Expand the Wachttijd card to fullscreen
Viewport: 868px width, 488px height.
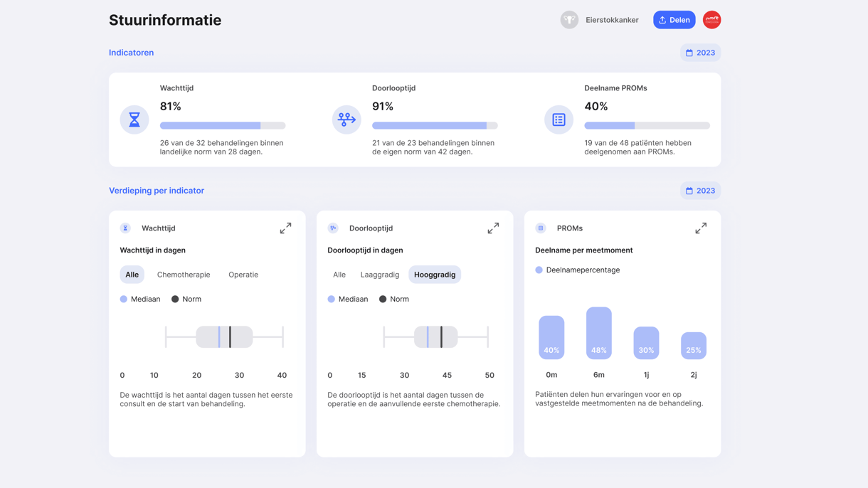[x=285, y=228]
